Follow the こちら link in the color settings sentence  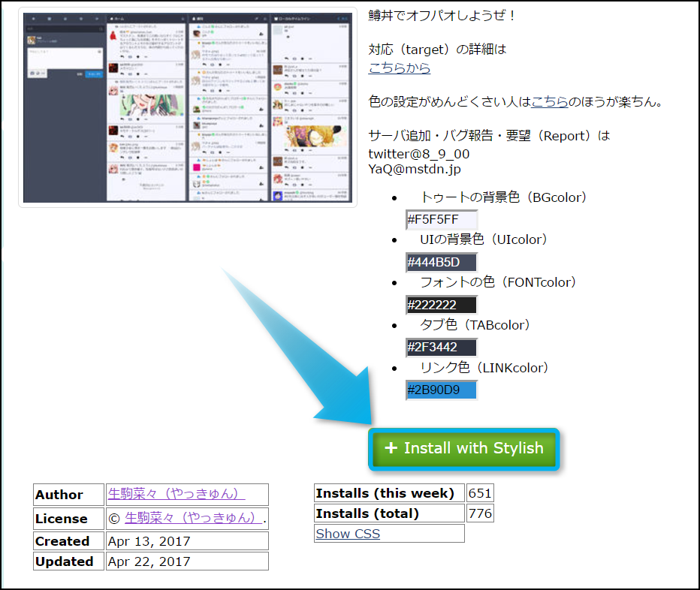550,101
